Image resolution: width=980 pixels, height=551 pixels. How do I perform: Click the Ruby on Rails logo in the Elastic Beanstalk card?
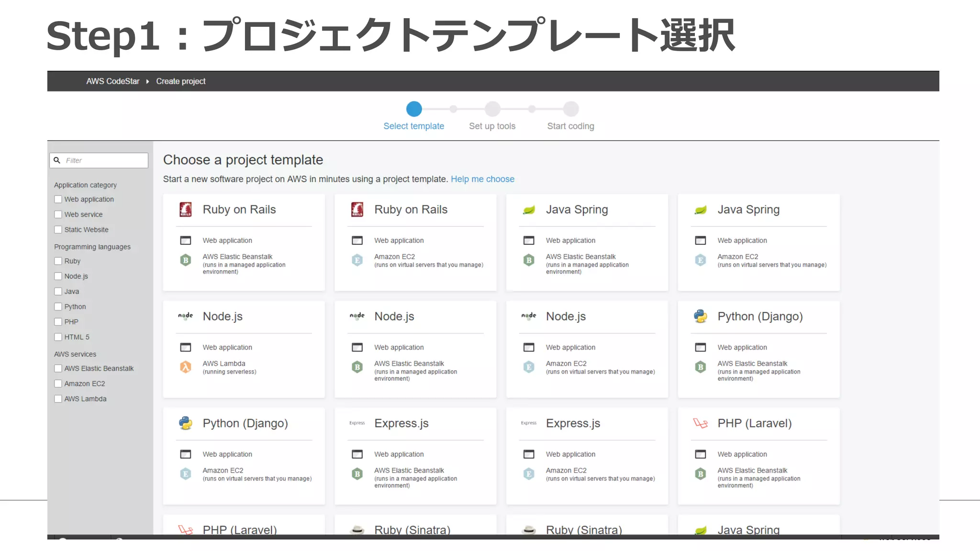click(x=186, y=209)
